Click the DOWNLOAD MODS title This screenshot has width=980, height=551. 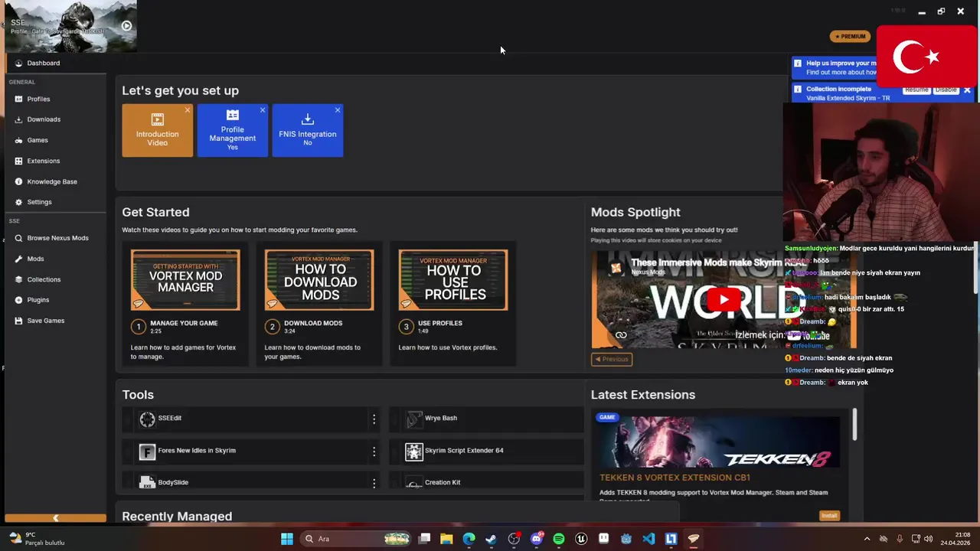point(313,323)
